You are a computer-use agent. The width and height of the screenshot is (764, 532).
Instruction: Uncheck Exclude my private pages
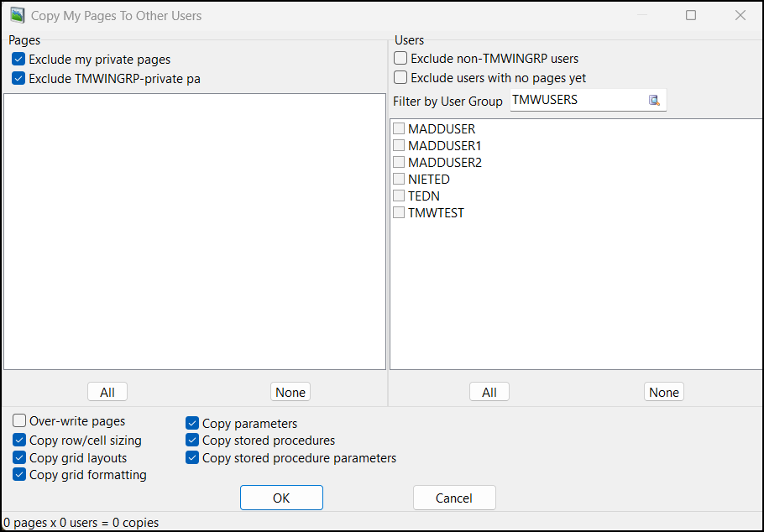click(x=18, y=59)
